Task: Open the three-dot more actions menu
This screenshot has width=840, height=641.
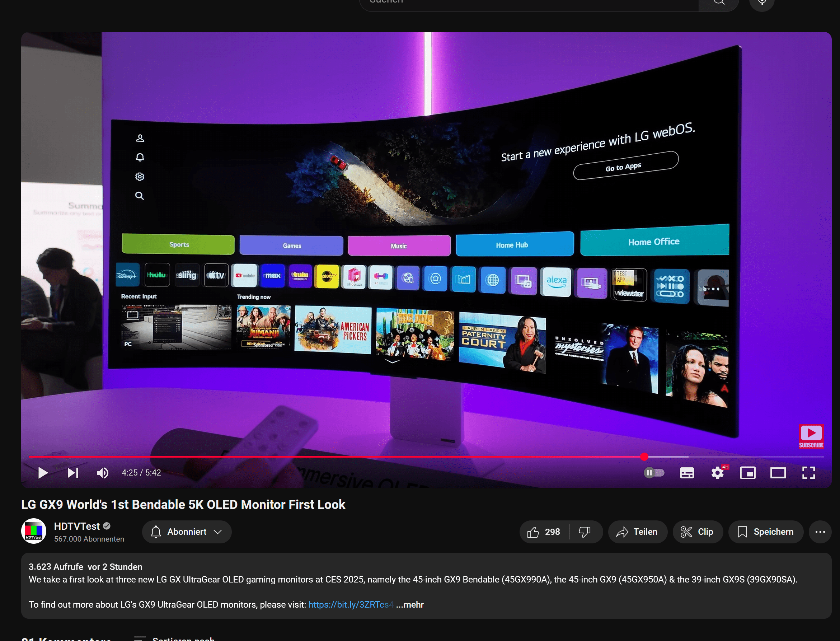Action: (820, 532)
